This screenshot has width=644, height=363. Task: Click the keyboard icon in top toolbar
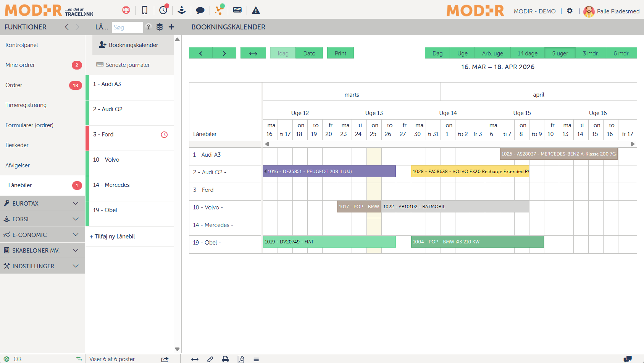pyautogui.click(x=237, y=10)
